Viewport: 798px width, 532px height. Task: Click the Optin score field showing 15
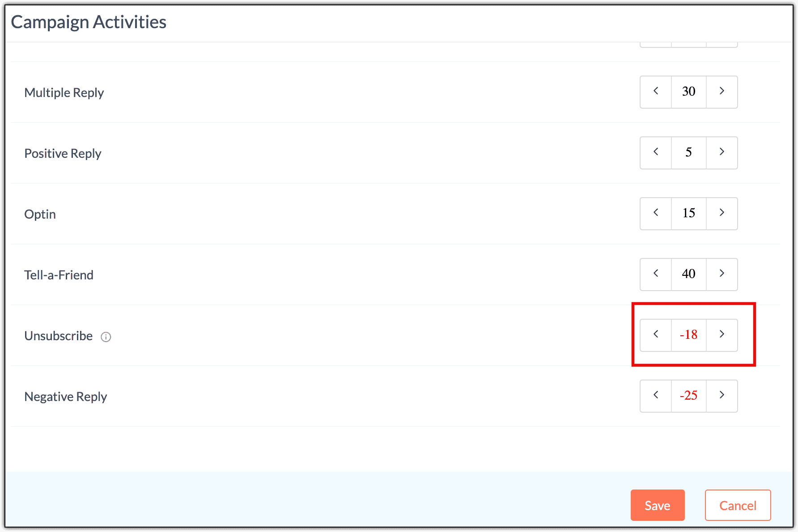688,213
